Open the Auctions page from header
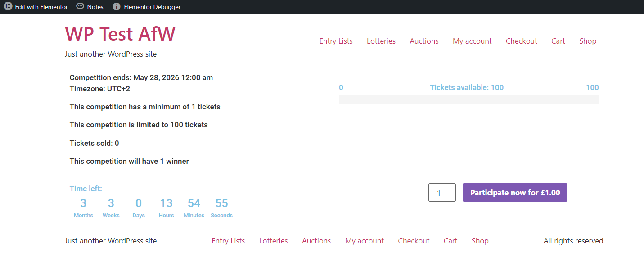 pyautogui.click(x=423, y=41)
